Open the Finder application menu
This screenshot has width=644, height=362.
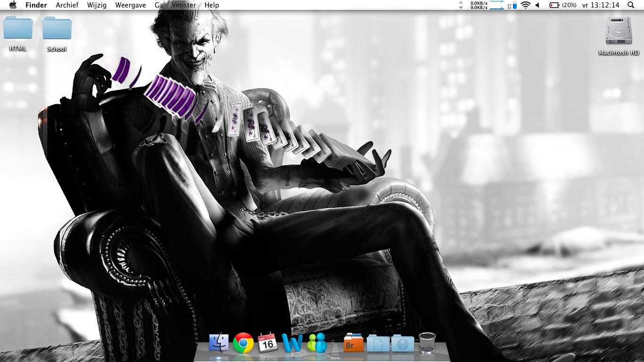pos(36,5)
